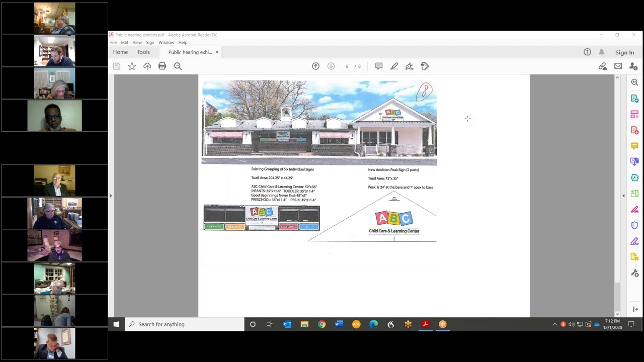Click the Search for anything taskbar box
The image size is (644, 362).
184,324
